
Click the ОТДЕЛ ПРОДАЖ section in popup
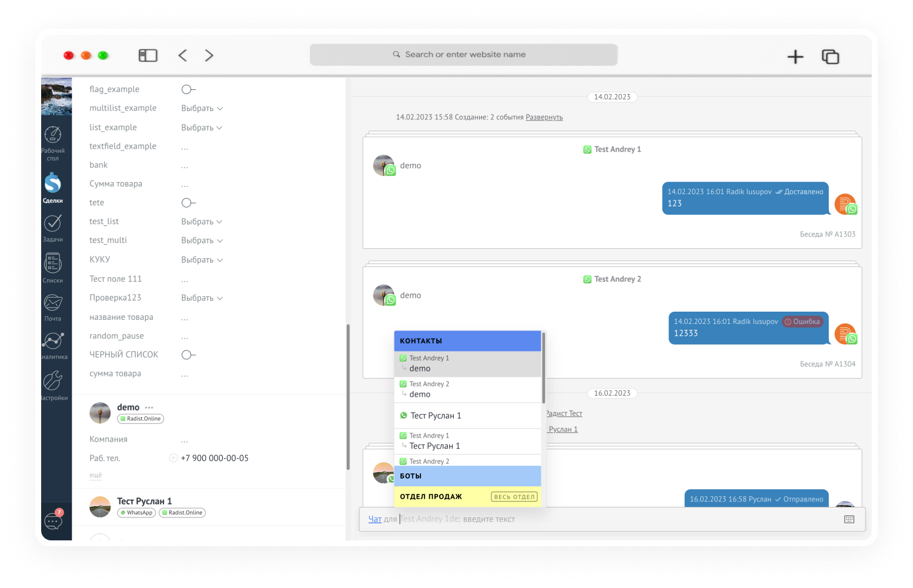point(467,497)
